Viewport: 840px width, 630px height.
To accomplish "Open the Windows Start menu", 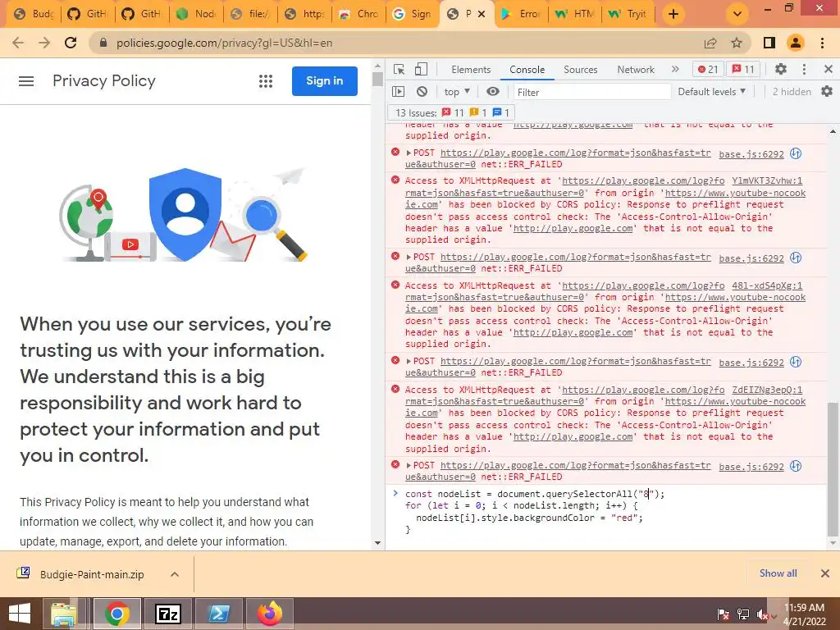I will pos(20,614).
